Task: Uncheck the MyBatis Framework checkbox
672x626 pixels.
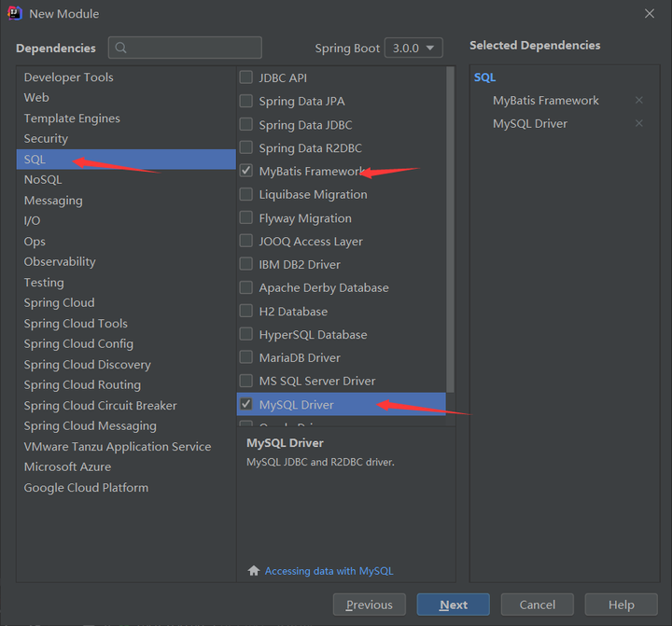Action: pyautogui.click(x=246, y=172)
